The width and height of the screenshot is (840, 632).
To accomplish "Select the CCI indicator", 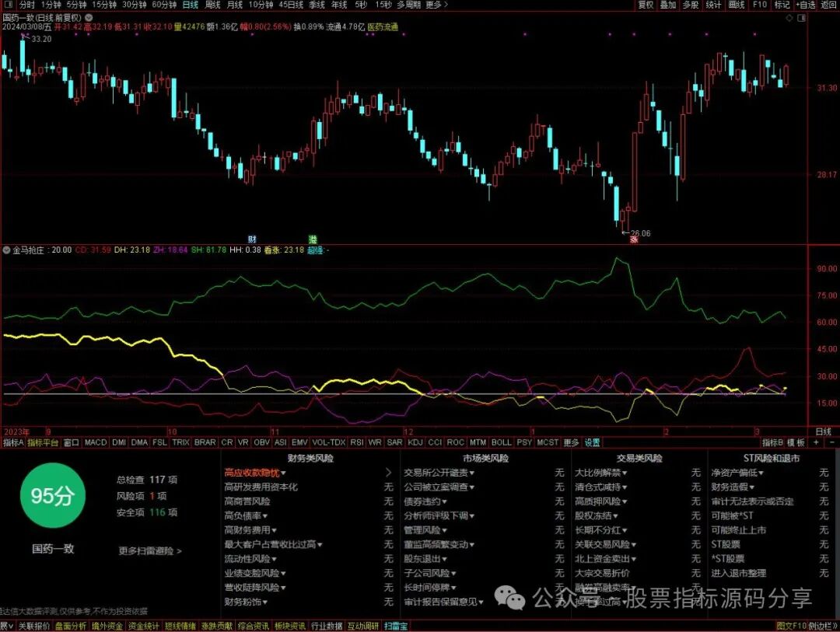I will pos(435,442).
